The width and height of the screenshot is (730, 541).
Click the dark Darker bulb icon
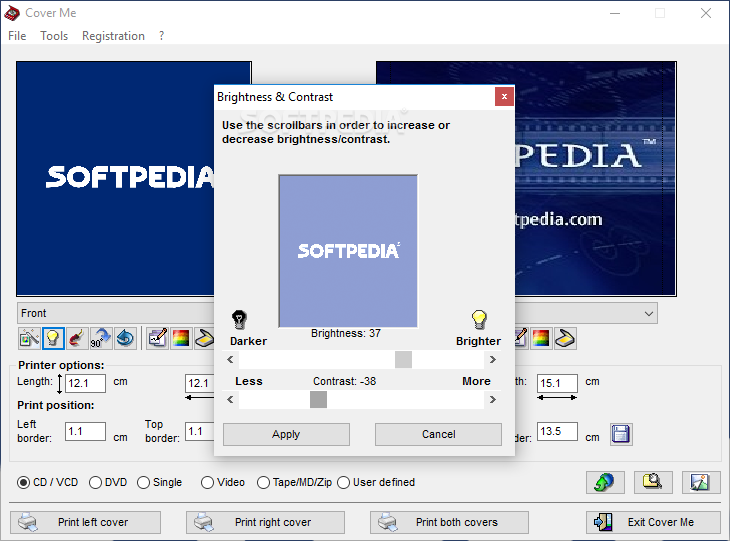pos(239,320)
